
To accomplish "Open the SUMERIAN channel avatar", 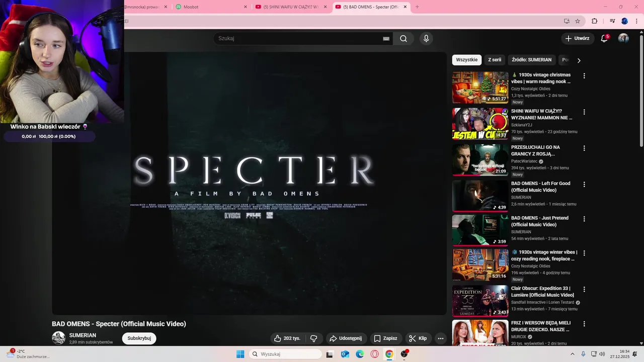I will 58,338.
